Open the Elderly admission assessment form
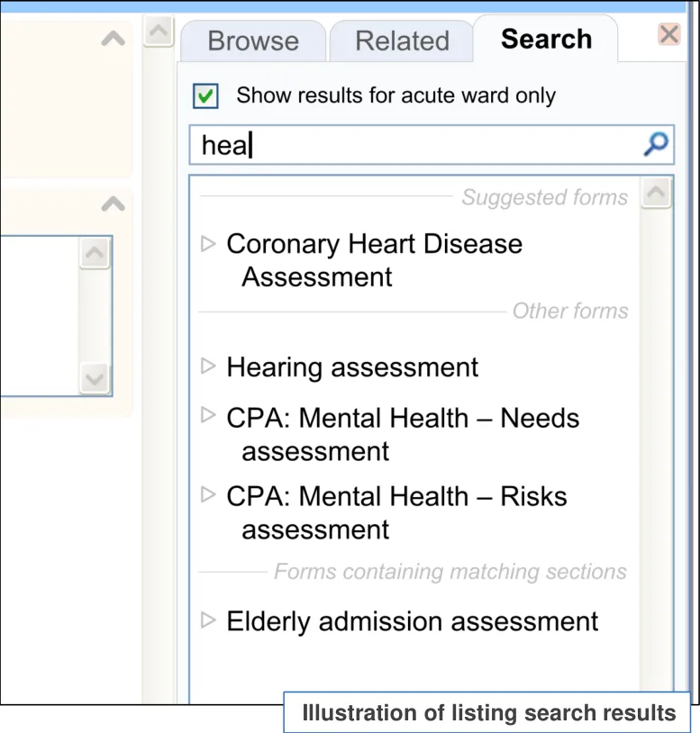 (412, 621)
